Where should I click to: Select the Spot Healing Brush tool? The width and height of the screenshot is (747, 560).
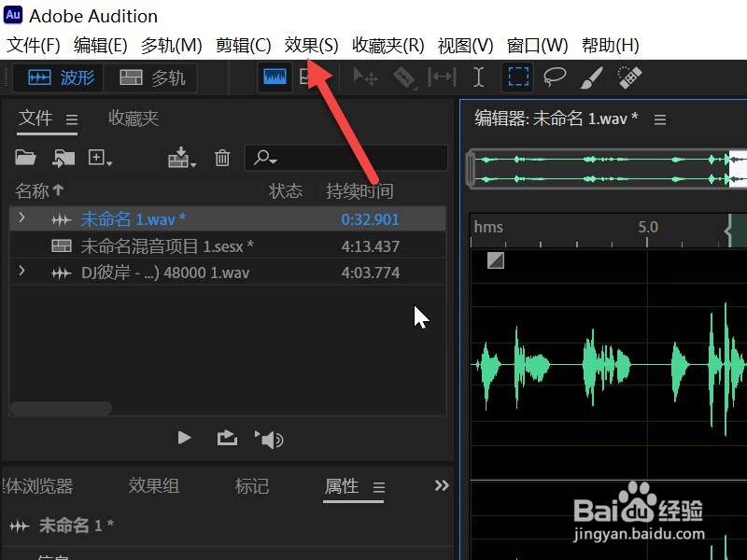click(x=629, y=77)
